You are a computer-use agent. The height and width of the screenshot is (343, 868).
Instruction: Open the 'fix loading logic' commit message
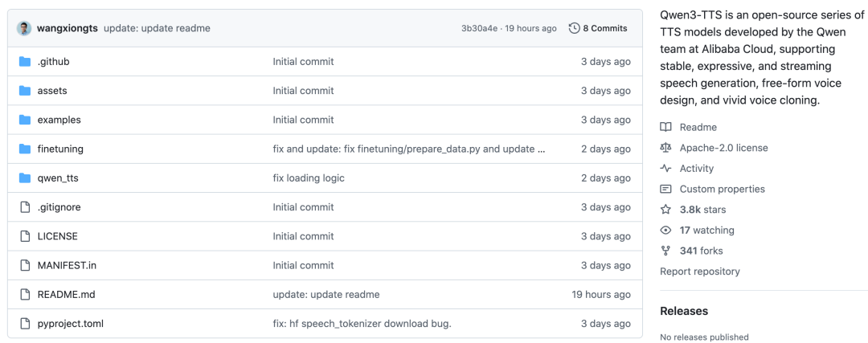tap(309, 178)
